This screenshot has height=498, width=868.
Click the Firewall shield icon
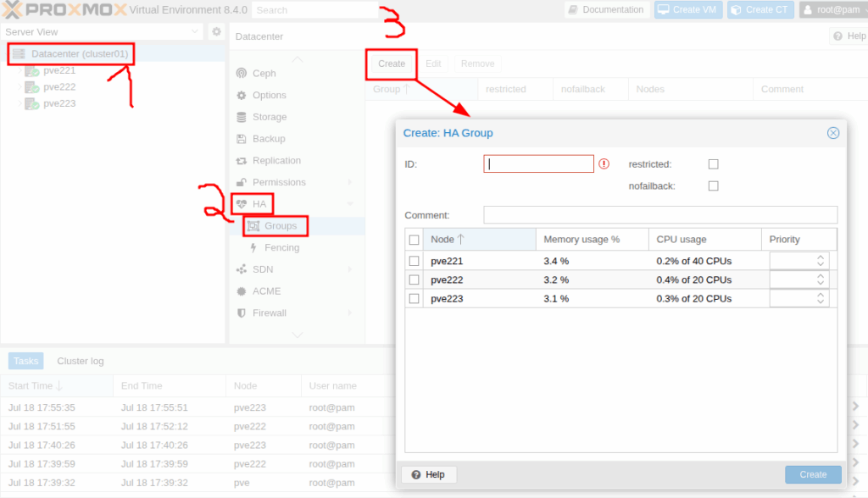point(242,313)
